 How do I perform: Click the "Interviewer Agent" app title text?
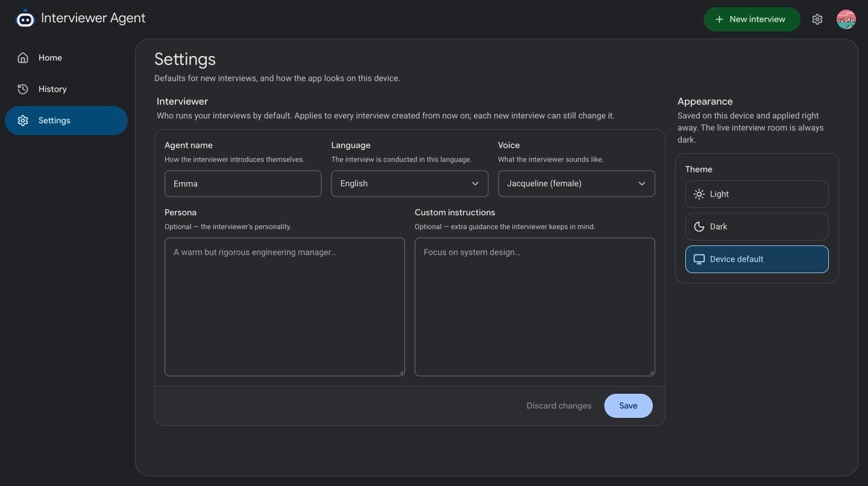(x=93, y=18)
